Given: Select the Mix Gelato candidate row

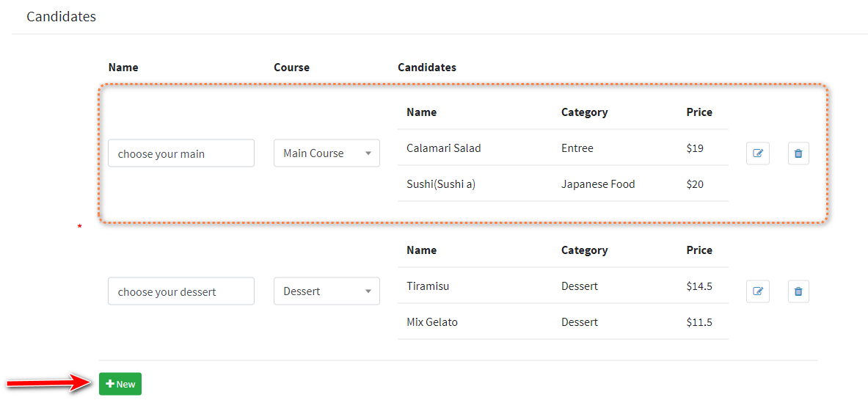Looking at the screenshot, I should tap(563, 322).
